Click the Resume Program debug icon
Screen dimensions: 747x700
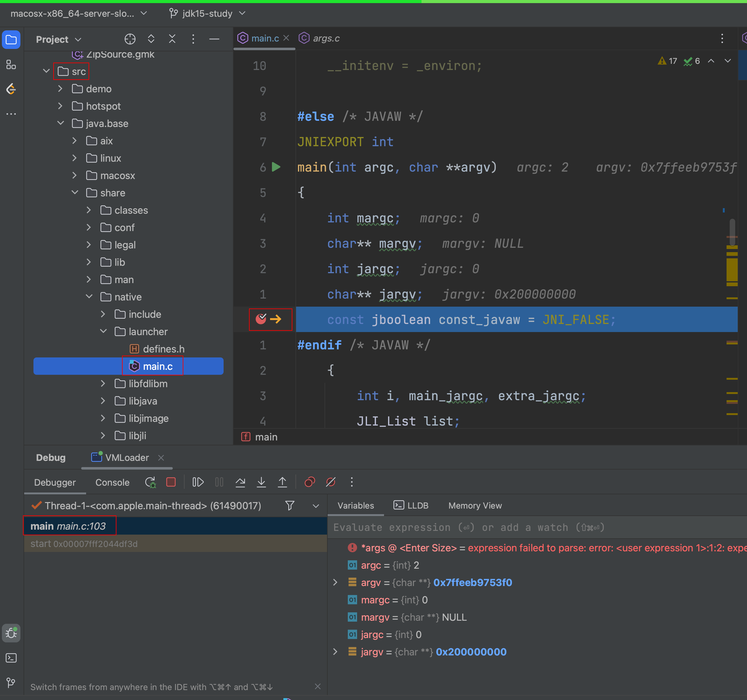[198, 482]
